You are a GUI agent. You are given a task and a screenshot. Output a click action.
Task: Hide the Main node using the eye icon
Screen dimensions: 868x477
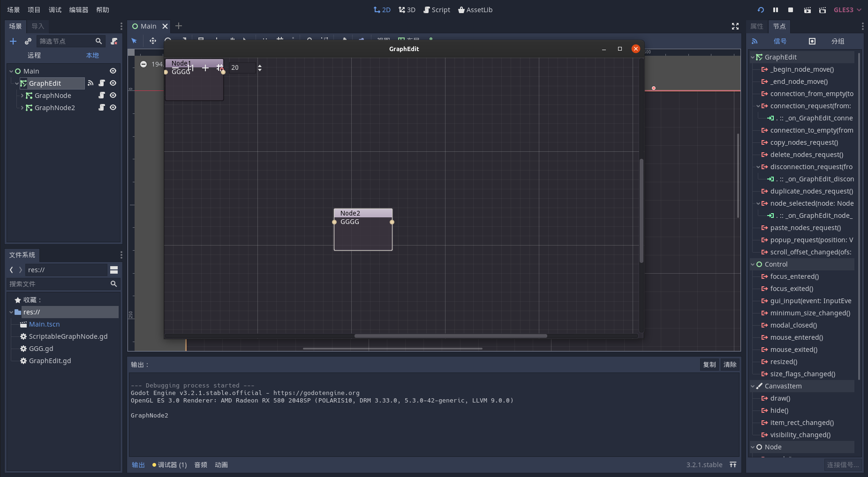tap(113, 71)
